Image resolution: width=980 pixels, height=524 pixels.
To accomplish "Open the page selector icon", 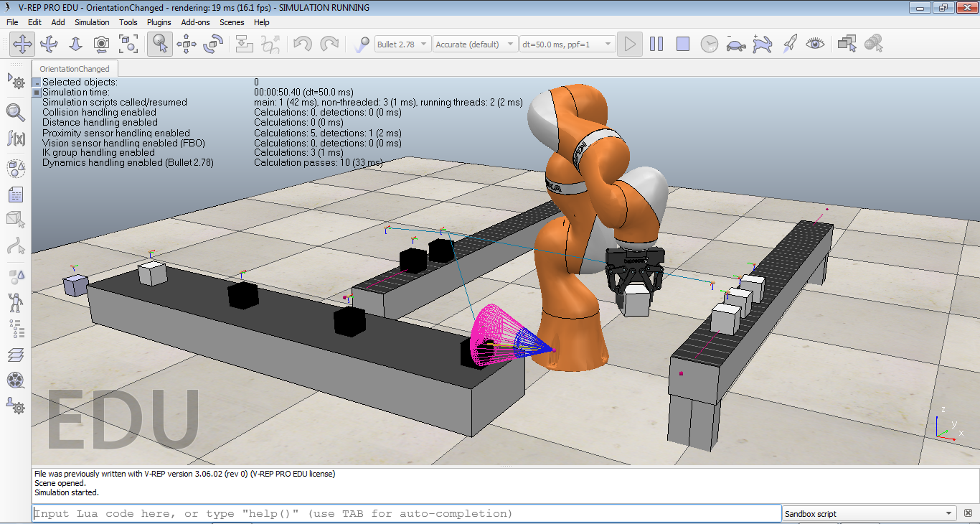I will tap(847, 44).
